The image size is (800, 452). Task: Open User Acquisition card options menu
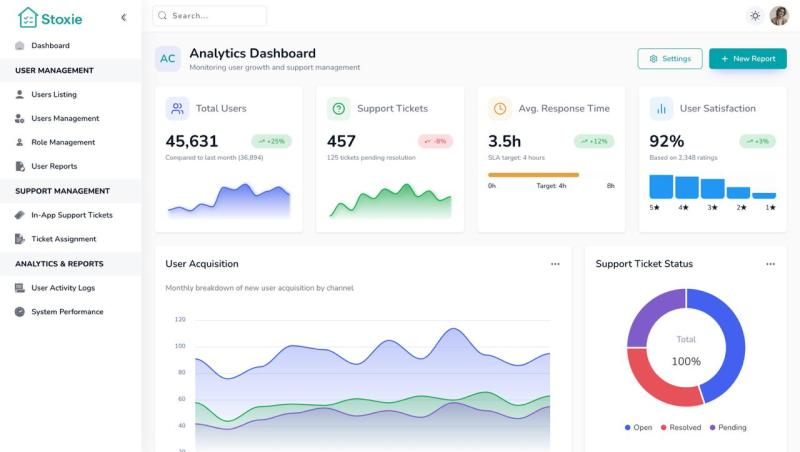(555, 264)
